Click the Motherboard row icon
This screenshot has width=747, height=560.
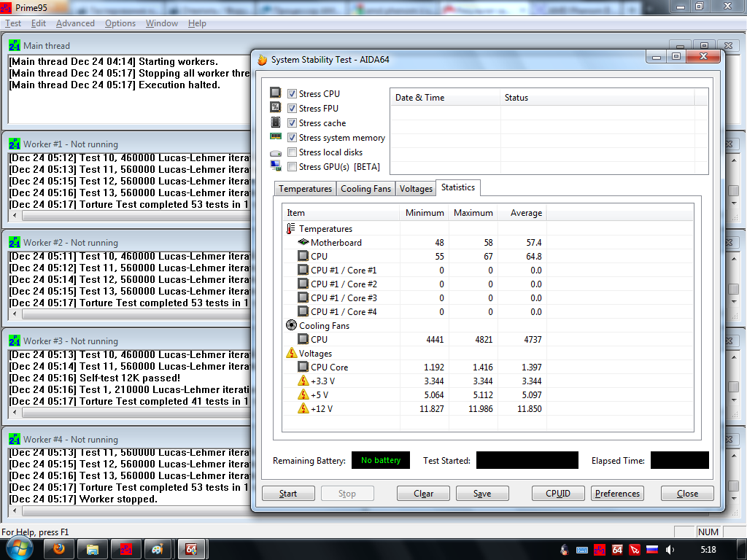pyautogui.click(x=303, y=242)
